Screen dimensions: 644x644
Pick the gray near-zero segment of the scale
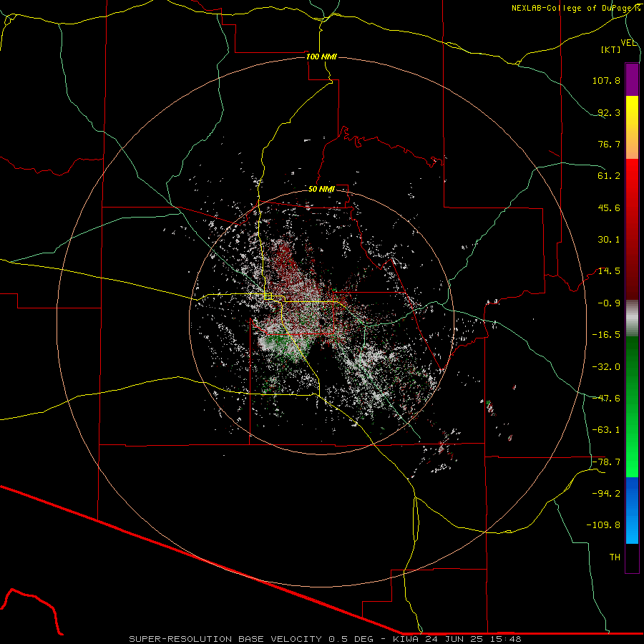(632, 318)
